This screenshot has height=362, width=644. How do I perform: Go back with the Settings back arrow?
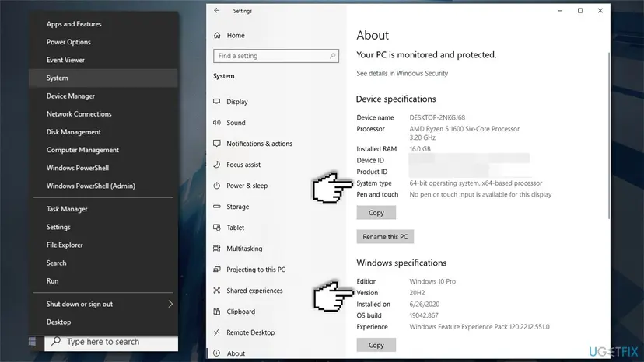pos(217,11)
